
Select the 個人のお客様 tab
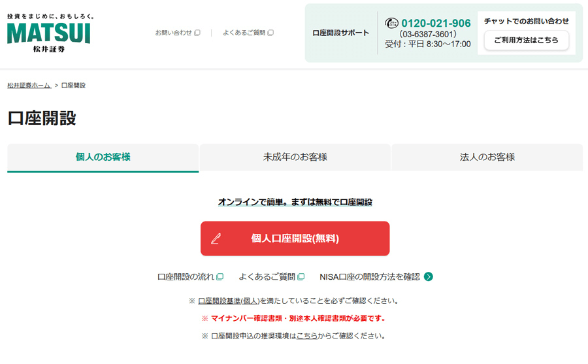coord(103,157)
